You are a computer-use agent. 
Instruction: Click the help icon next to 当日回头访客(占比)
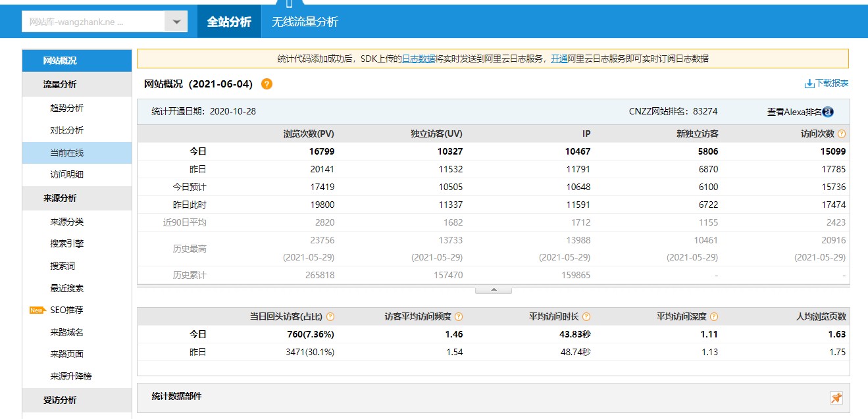330,316
